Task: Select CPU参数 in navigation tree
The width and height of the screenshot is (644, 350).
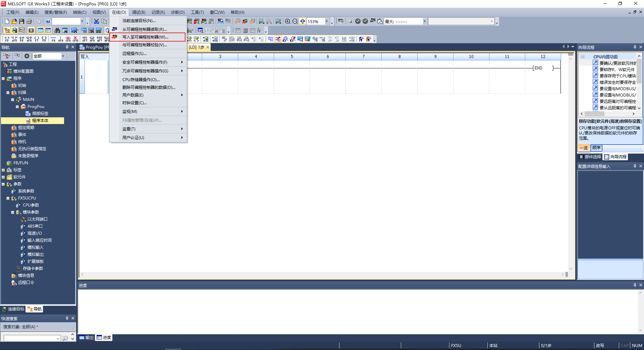Action: pyautogui.click(x=31, y=205)
